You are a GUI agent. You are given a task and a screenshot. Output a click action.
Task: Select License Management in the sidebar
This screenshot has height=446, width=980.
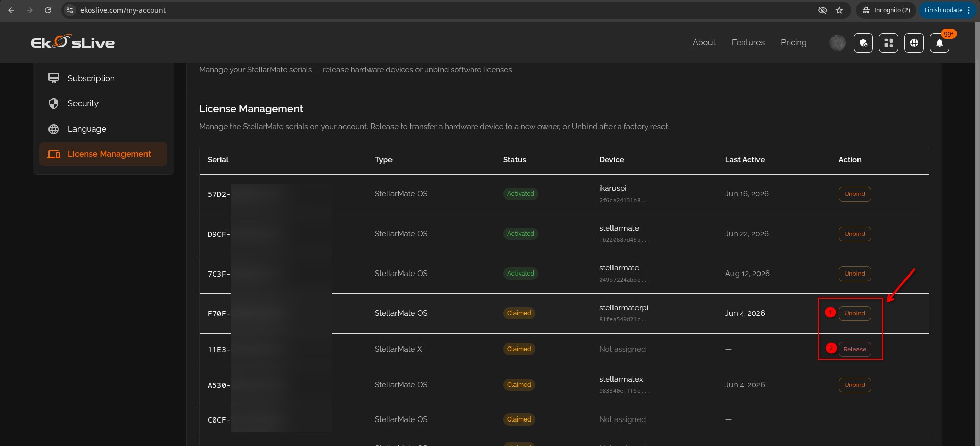103,154
